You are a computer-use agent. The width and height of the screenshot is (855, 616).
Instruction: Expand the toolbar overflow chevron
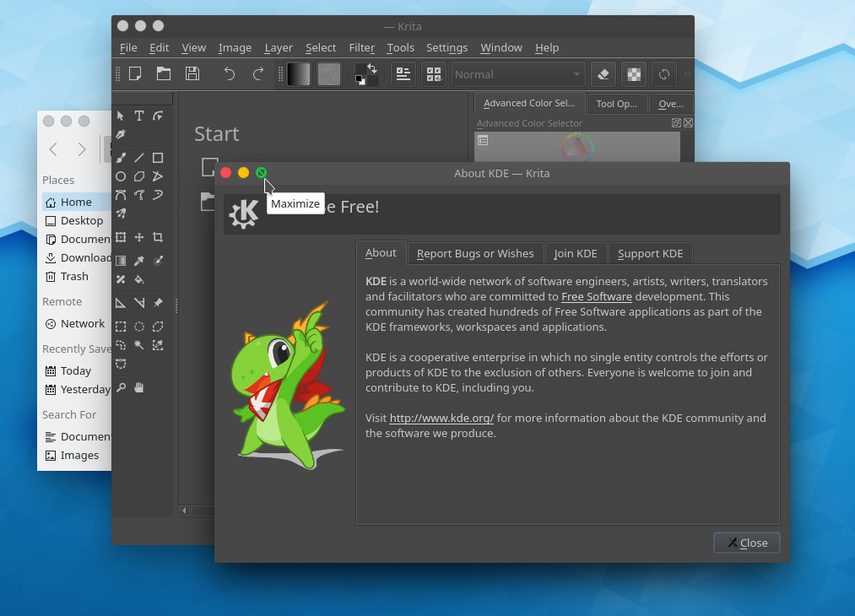[x=687, y=74]
